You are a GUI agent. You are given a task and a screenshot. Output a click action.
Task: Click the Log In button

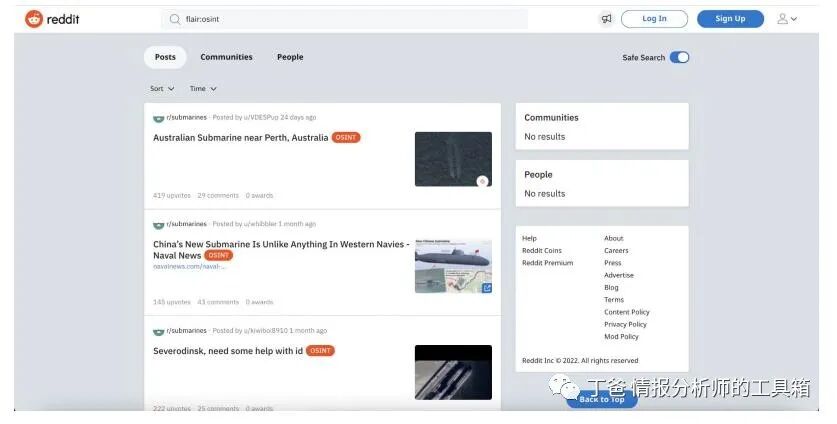coord(654,19)
